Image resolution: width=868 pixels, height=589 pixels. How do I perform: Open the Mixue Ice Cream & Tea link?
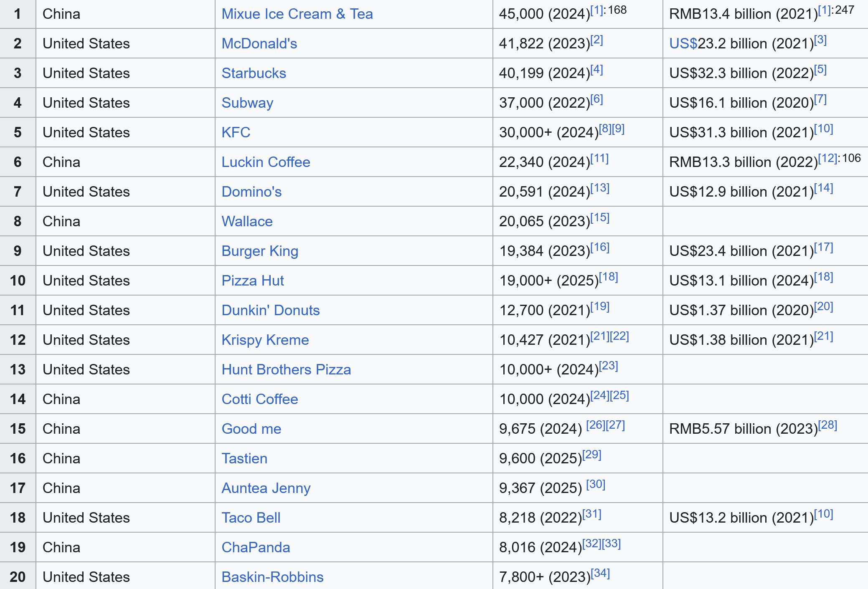(297, 14)
